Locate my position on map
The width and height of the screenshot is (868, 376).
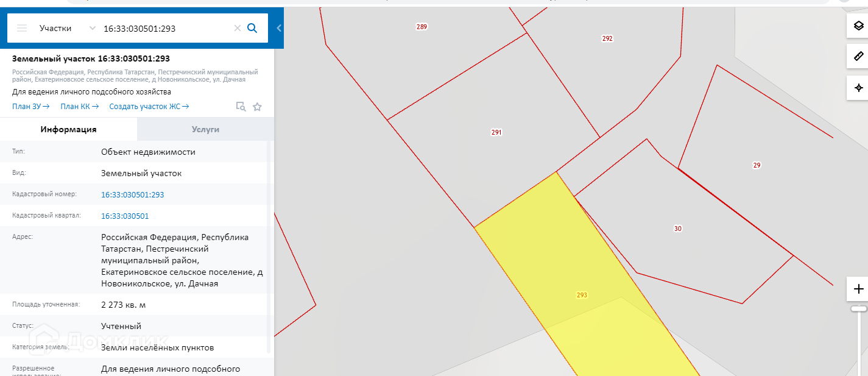click(858, 88)
